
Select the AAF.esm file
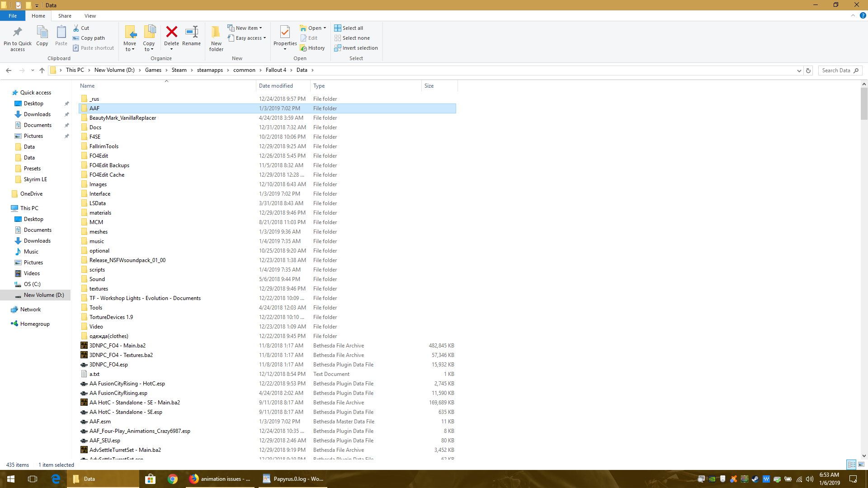pyautogui.click(x=267, y=422)
